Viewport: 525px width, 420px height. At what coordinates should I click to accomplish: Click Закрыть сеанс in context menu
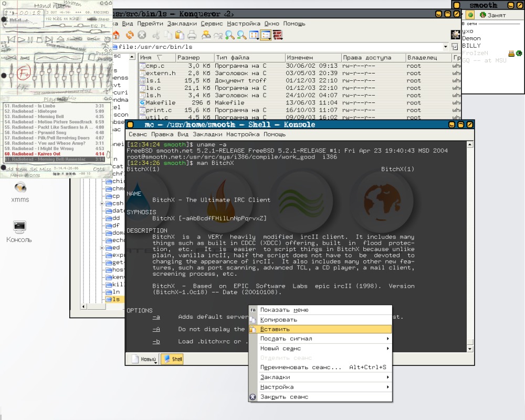tap(320, 397)
